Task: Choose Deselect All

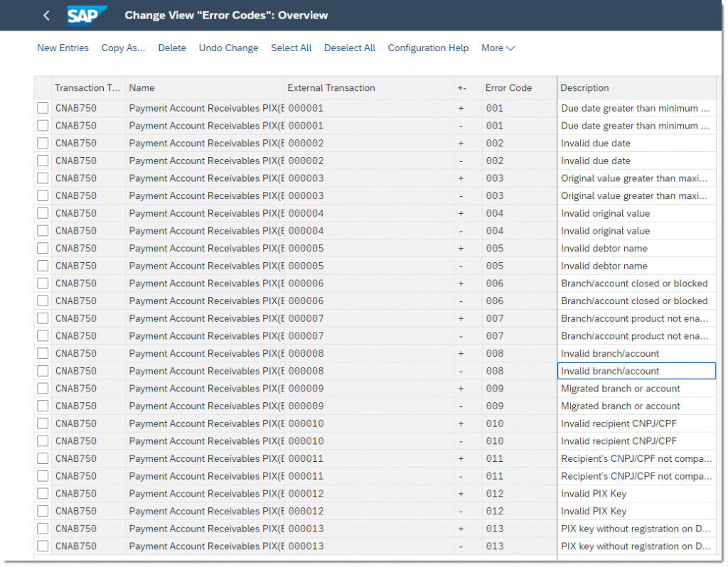Action: point(350,48)
